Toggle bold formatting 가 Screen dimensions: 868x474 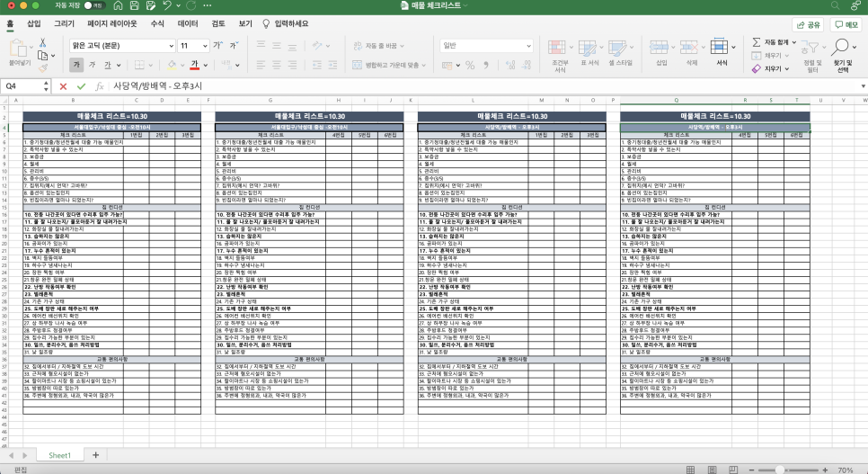click(x=76, y=65)
